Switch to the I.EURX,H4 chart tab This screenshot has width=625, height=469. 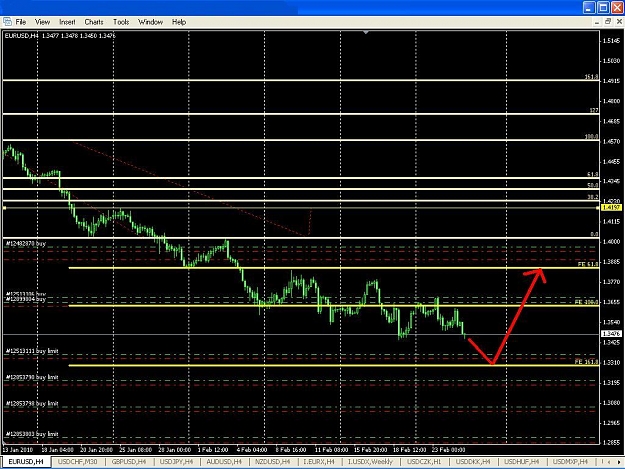[319, 462]
